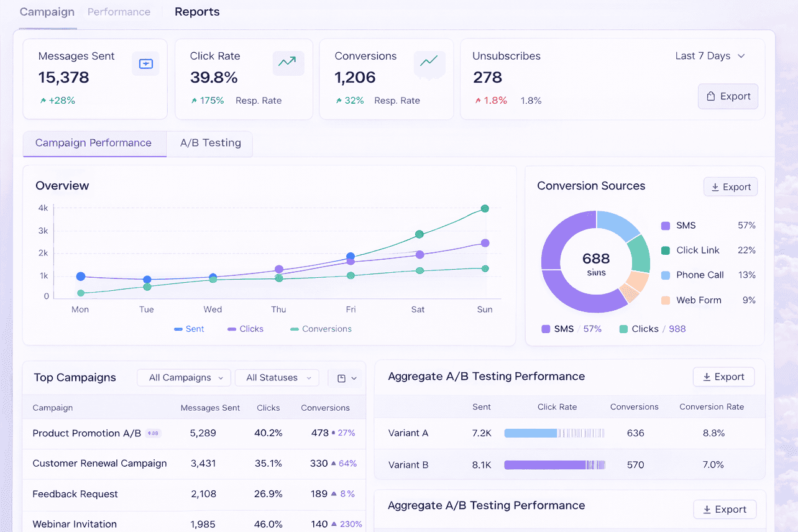Screen dimensions: 798x532
Task: Click the Product Promotion A/B campaign row name
Action: [87, 433]
